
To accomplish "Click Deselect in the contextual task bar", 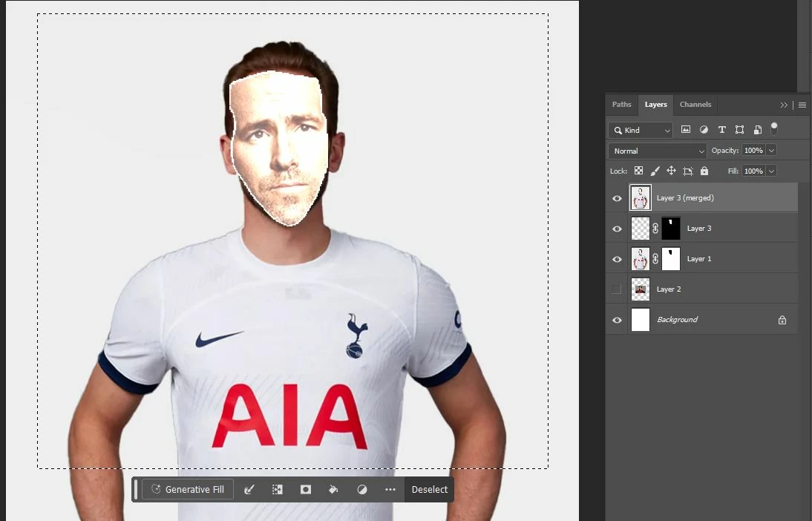I will (429, 489).
